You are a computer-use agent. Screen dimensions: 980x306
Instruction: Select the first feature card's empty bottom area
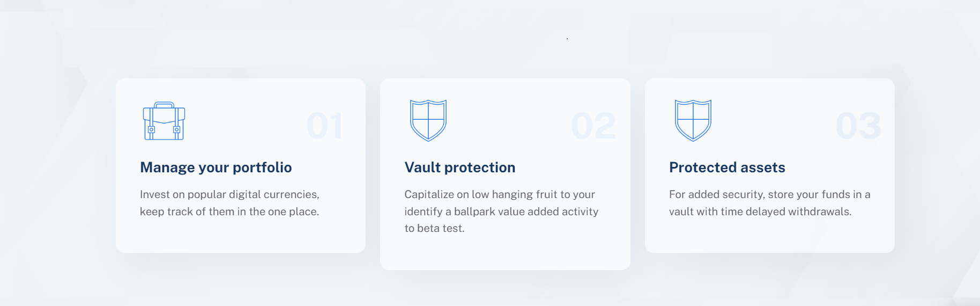click(x=240, y=236)
